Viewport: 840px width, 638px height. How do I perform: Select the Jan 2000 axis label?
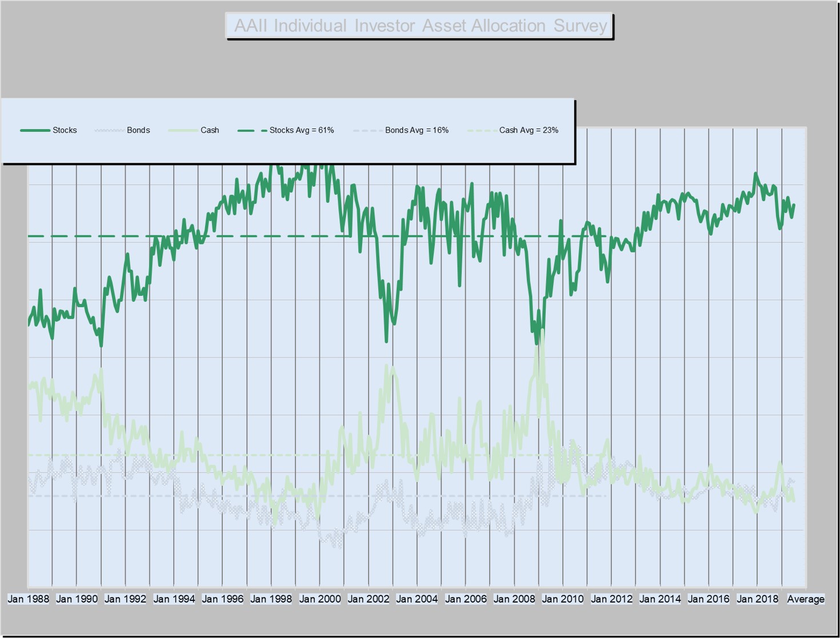(x=320, y=599)
